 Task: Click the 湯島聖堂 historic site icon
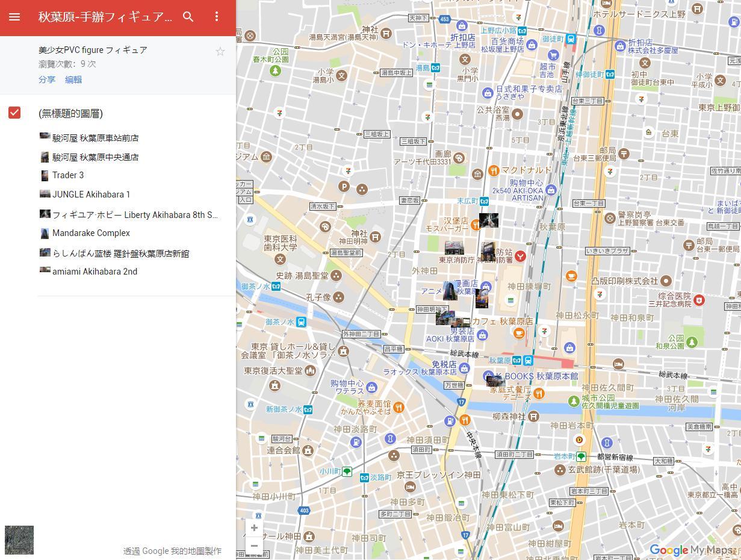(336, 276)
